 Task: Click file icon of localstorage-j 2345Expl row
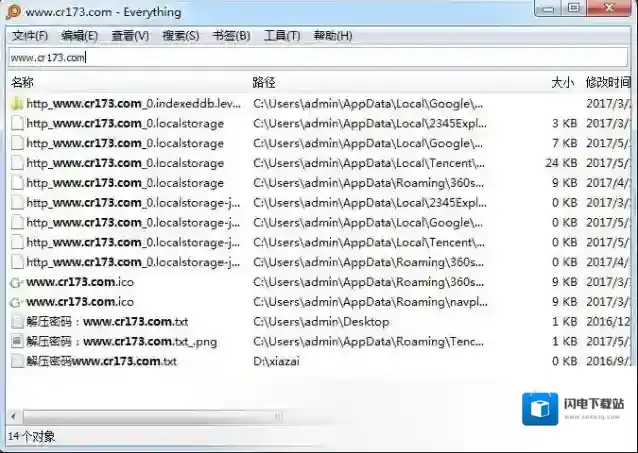tap(17, 203)
